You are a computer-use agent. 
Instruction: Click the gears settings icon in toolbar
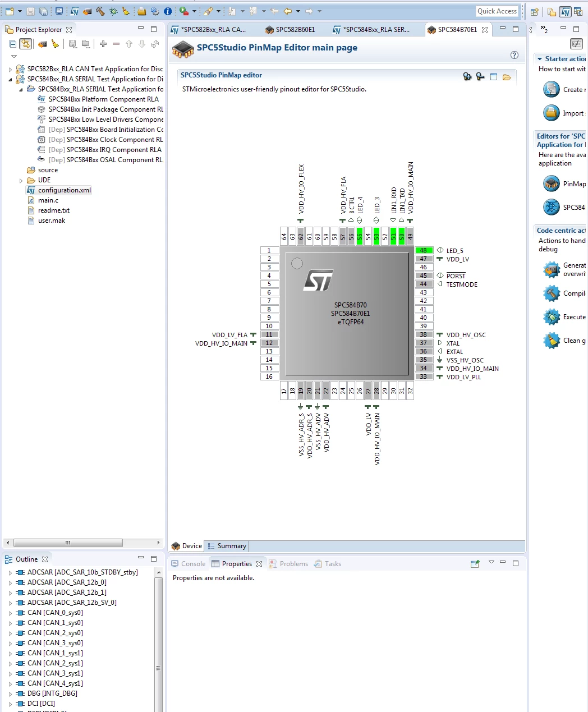pyautogui.click(x=155, y=11)
